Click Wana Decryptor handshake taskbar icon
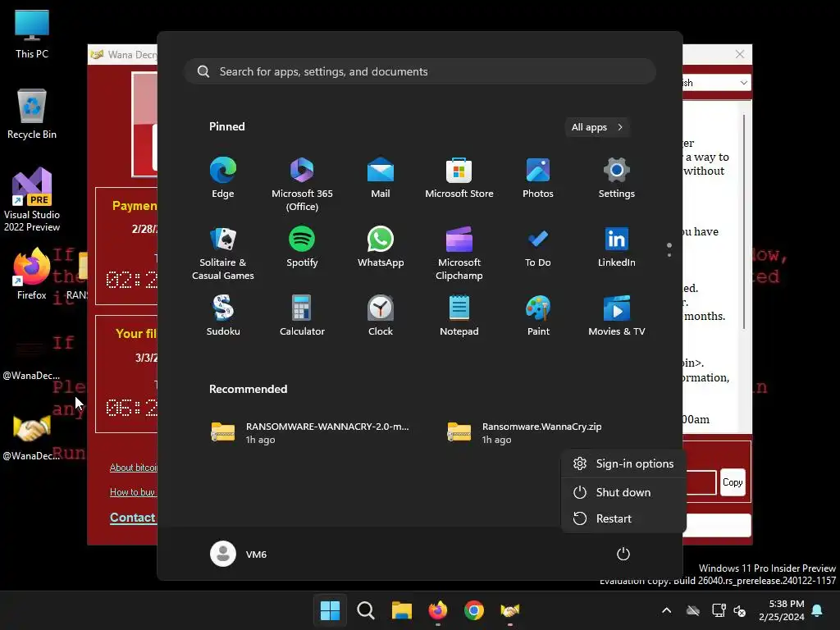This screenshot has width=840, height=630. 509,610
